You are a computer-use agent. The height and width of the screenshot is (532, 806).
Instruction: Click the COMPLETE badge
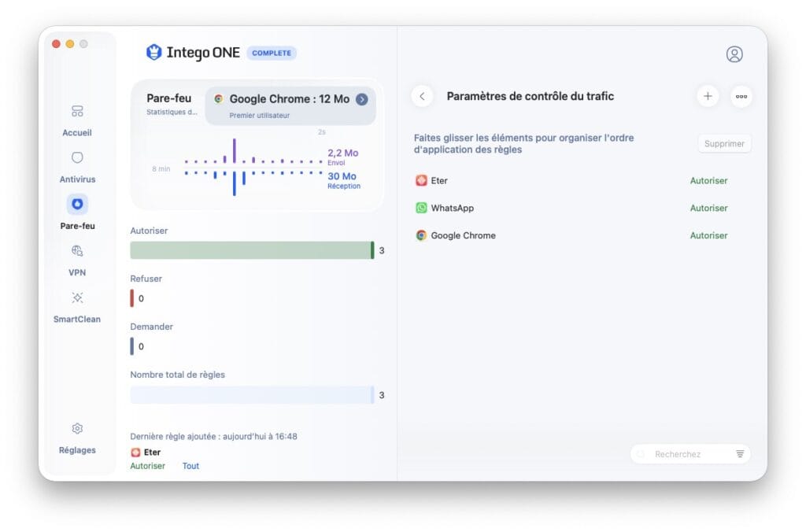(x=272, y=53)
